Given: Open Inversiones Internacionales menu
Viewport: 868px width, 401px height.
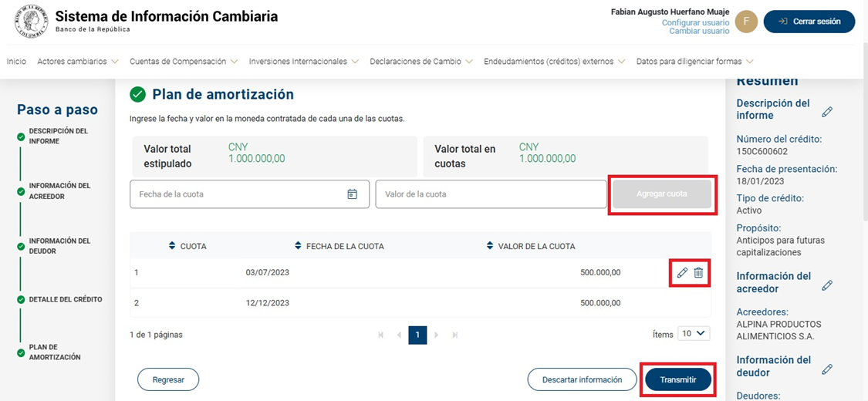Looking at the screenshot, I should click(304, 62).
